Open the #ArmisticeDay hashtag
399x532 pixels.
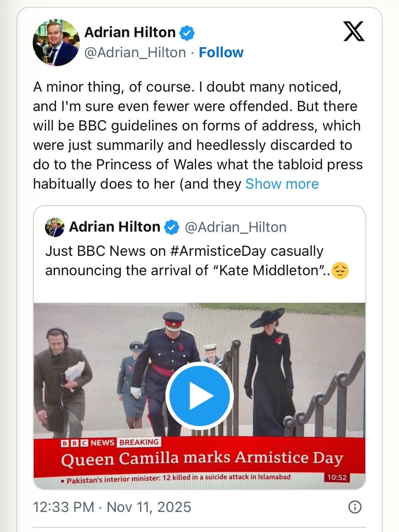[218, 251]
